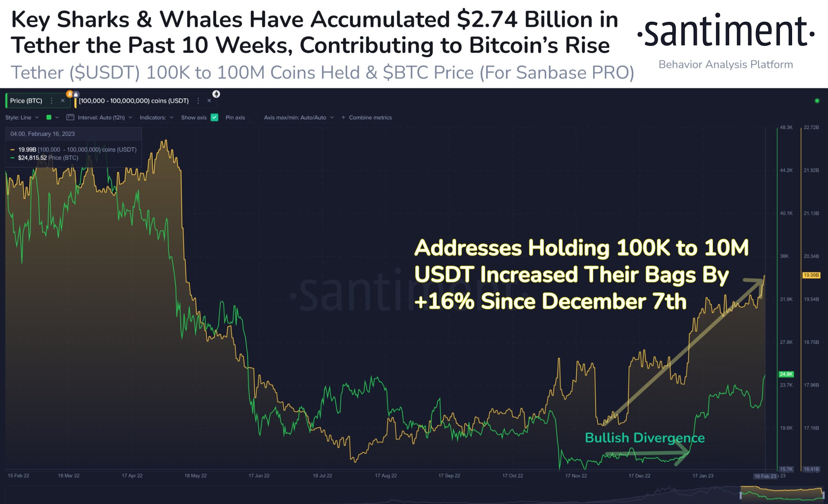Viewport: 828px width, 504px height.
Task: Open the Axis max/min: Auto/Auto dropdown
Action: coord(299,118)
